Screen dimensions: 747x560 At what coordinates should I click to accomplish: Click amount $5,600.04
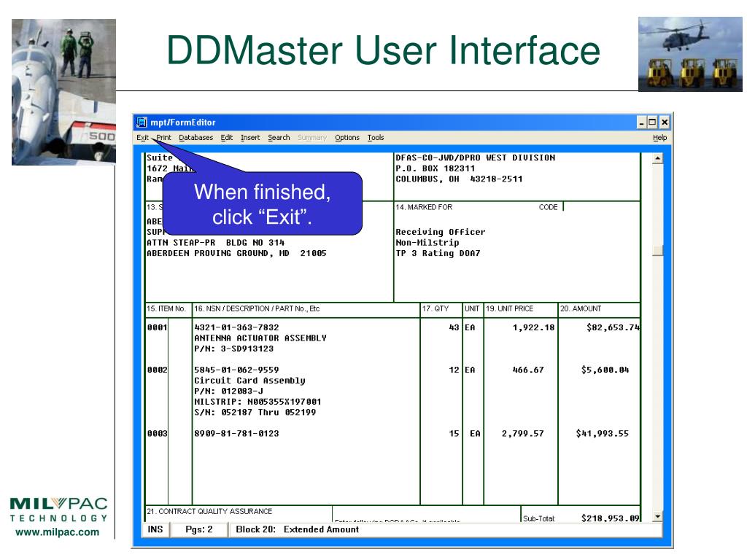point(605,370)
